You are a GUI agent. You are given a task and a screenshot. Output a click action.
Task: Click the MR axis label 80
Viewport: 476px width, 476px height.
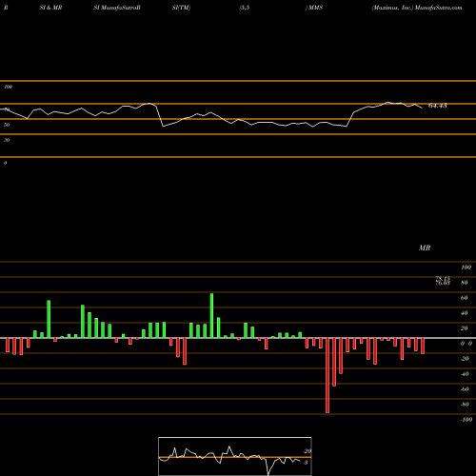pos(465,283)
